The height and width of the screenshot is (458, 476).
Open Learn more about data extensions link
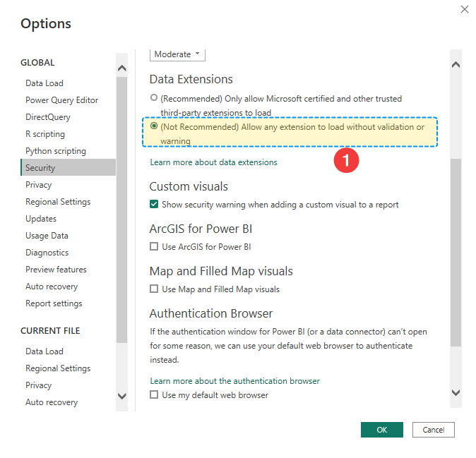point(213,162)
